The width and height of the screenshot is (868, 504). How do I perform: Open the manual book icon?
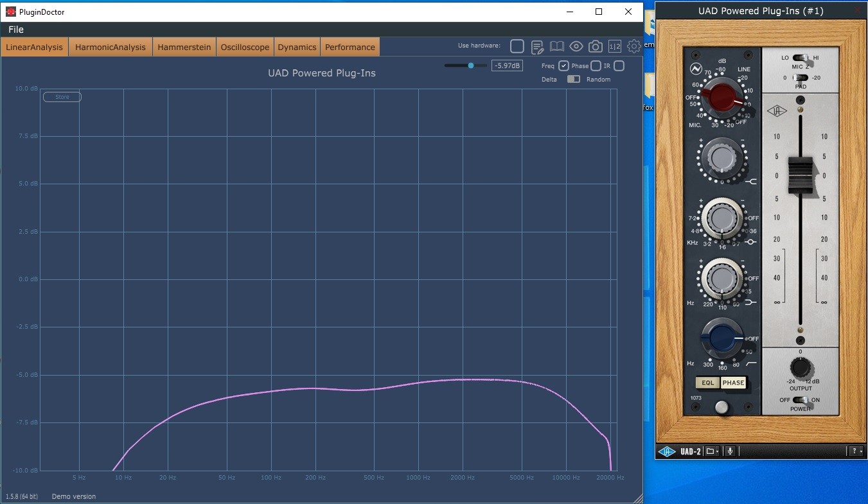point(556,47)
